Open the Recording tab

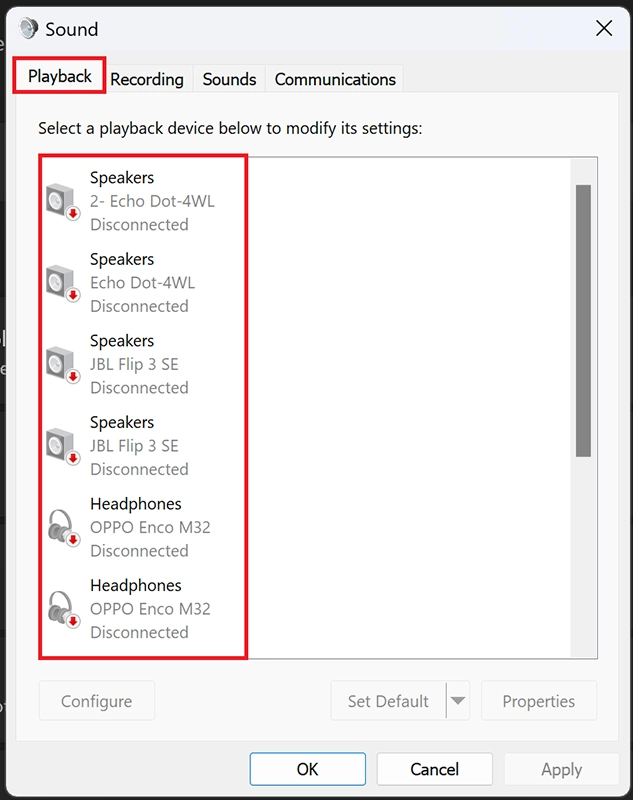click(147, 79)
